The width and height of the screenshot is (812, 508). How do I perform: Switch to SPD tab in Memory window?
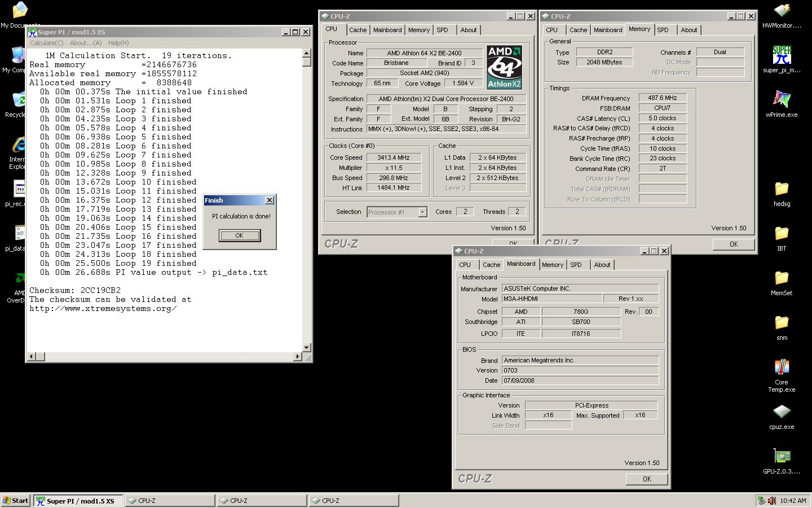coord(663,30)
